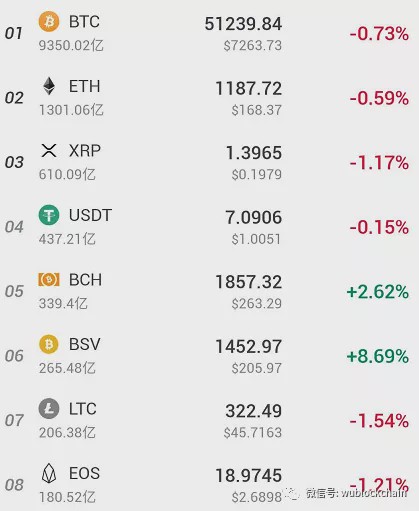
Task: Tap the BSV +8.69% change value
Action: tap(378, 356)
